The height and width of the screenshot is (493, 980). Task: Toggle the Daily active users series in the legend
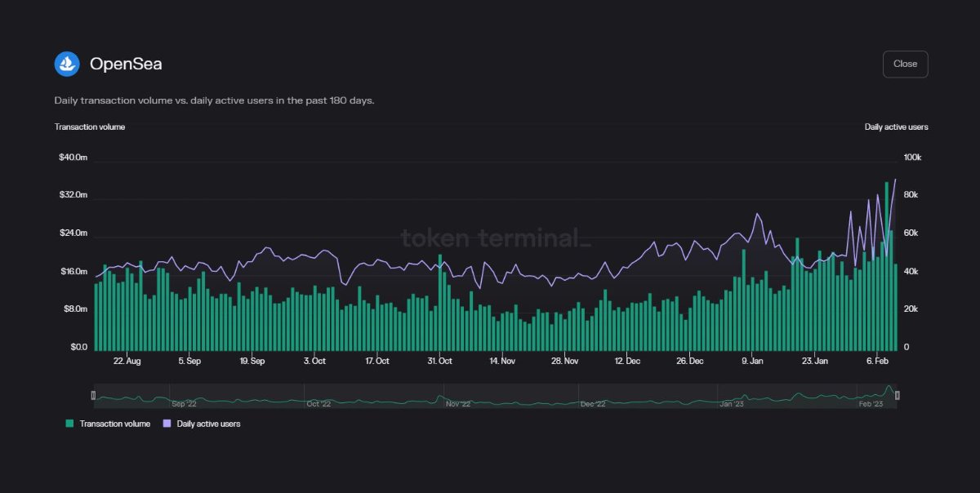pos(202,424)
